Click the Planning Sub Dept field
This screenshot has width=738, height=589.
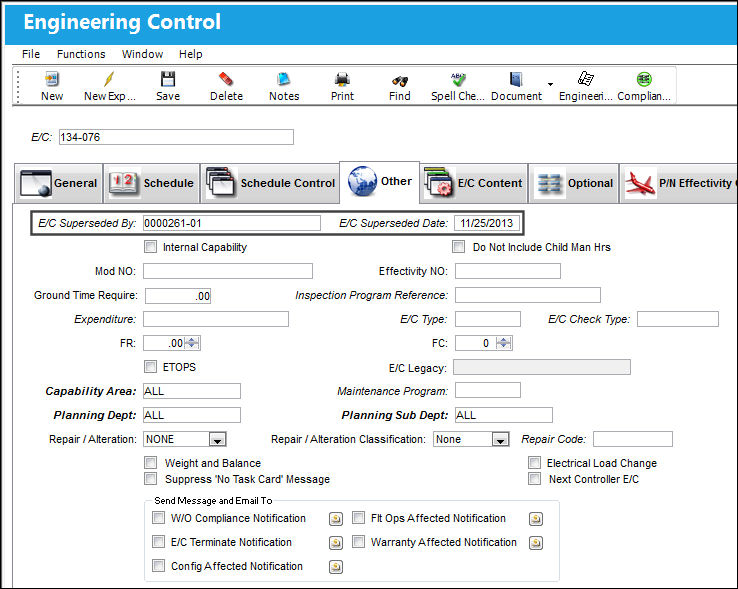pyautogui.click(x=504, y=415)
